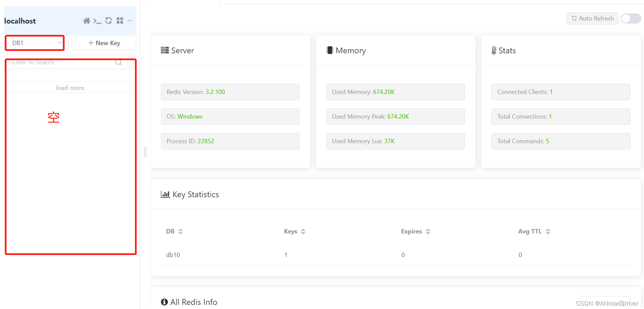644x309 pixels.
Task: Collapse the localhost connection chevron
Action: coord(130,21)
